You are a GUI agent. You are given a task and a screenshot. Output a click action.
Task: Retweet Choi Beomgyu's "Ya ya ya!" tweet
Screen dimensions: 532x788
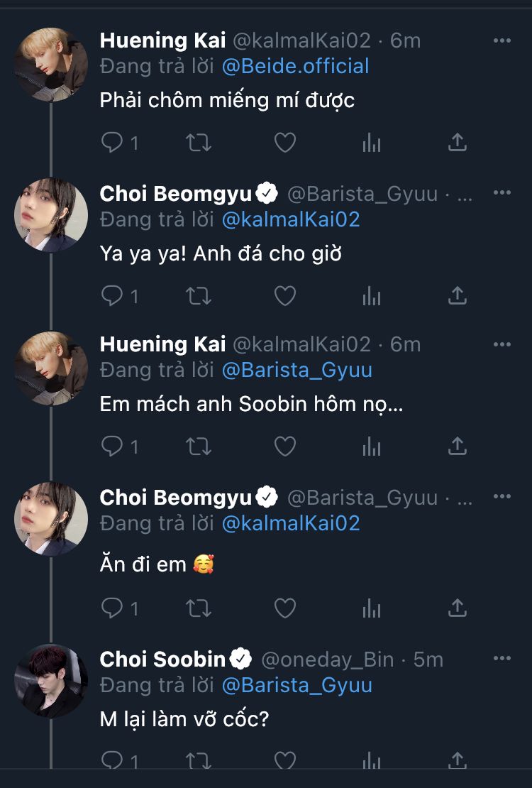pos(199,295)
